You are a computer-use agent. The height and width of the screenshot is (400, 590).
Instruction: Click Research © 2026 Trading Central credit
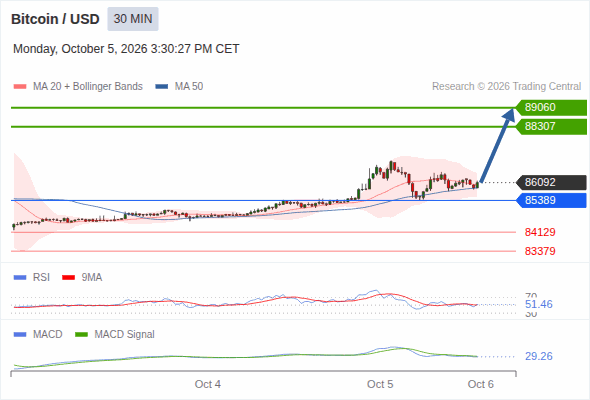(506, 87)
